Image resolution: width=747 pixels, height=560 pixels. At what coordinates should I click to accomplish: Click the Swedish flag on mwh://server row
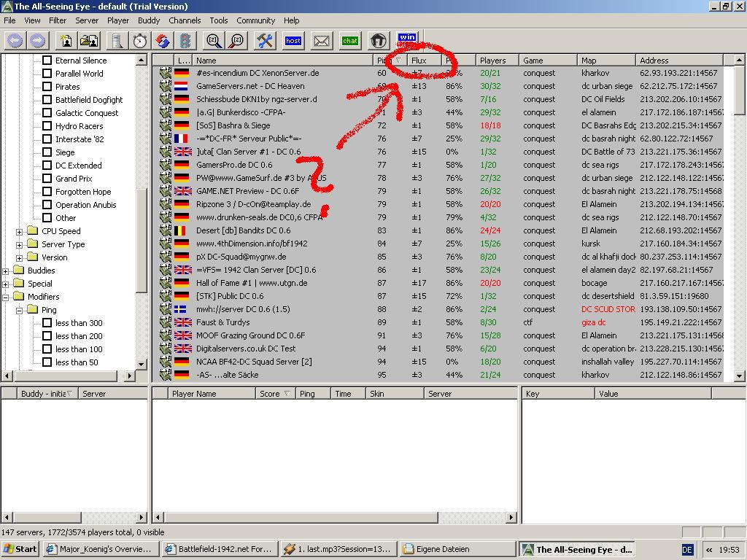pyautogui.click(x=181, y=309)
